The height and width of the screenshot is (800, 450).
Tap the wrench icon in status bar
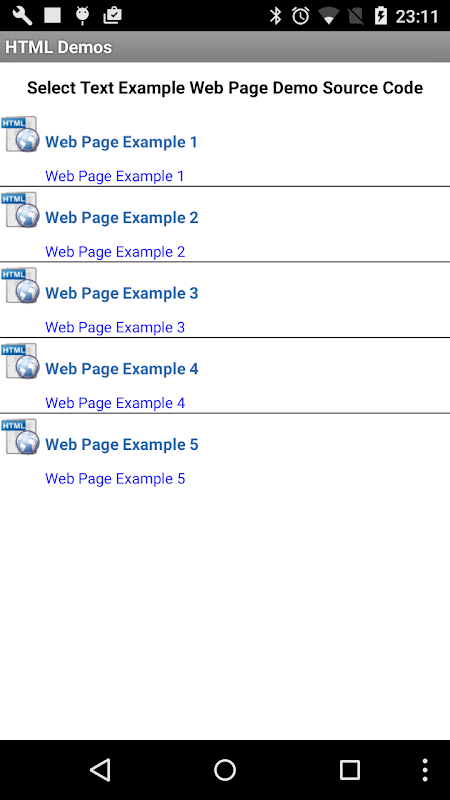coord(22,16)
